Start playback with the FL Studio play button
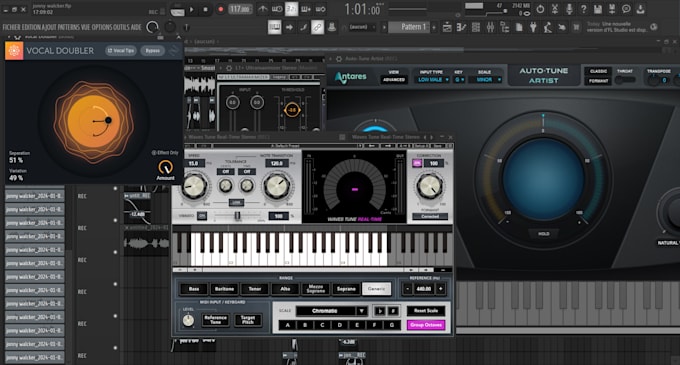This screenshot has height=365, width=680. [x=192, y=9]
